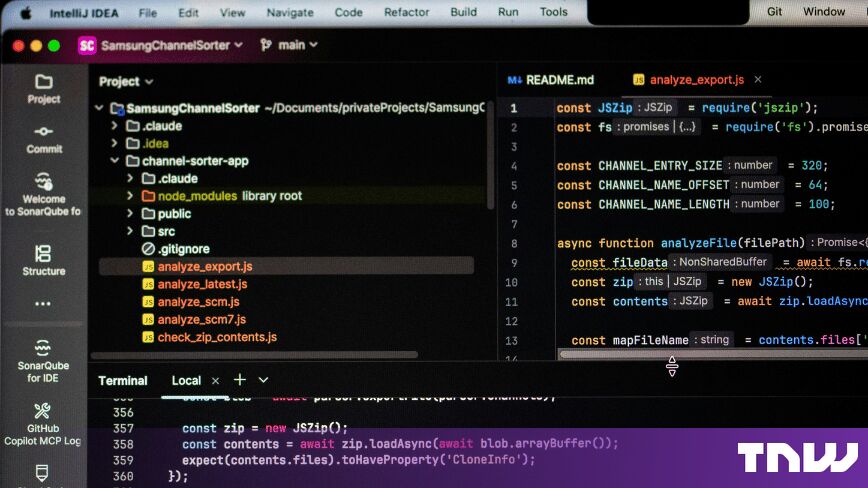Viewport: 868px width, 488px height.
Task: Open the Project view dropdown
Action: tap(126, 82)
